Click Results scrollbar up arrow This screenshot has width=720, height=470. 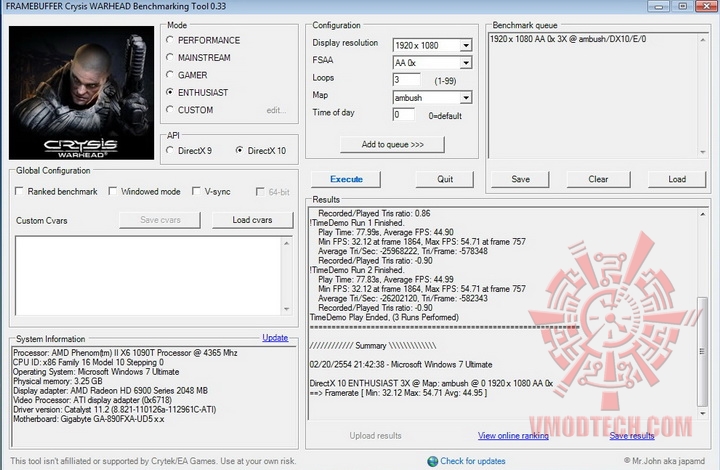click(703, 214)
